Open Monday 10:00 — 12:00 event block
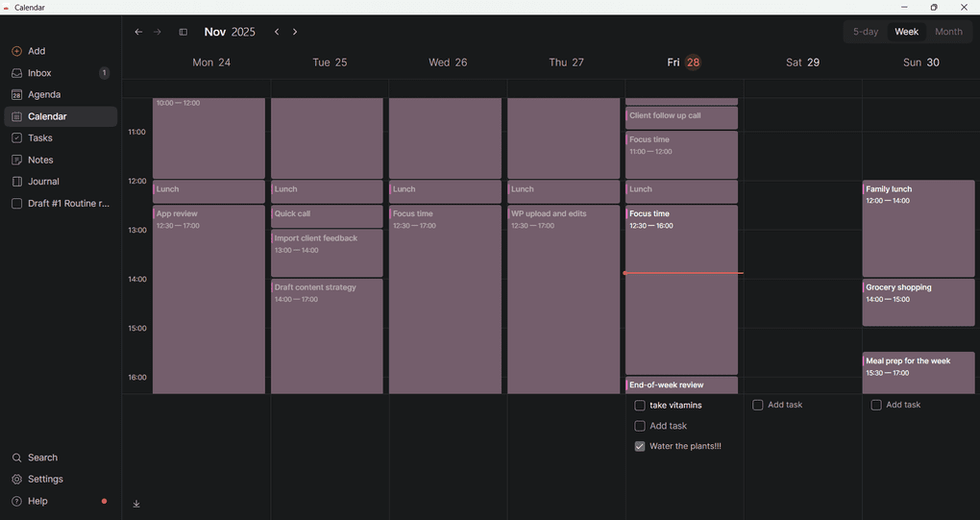The width and height of the screenshot is (980, 520). click(208, 138)
